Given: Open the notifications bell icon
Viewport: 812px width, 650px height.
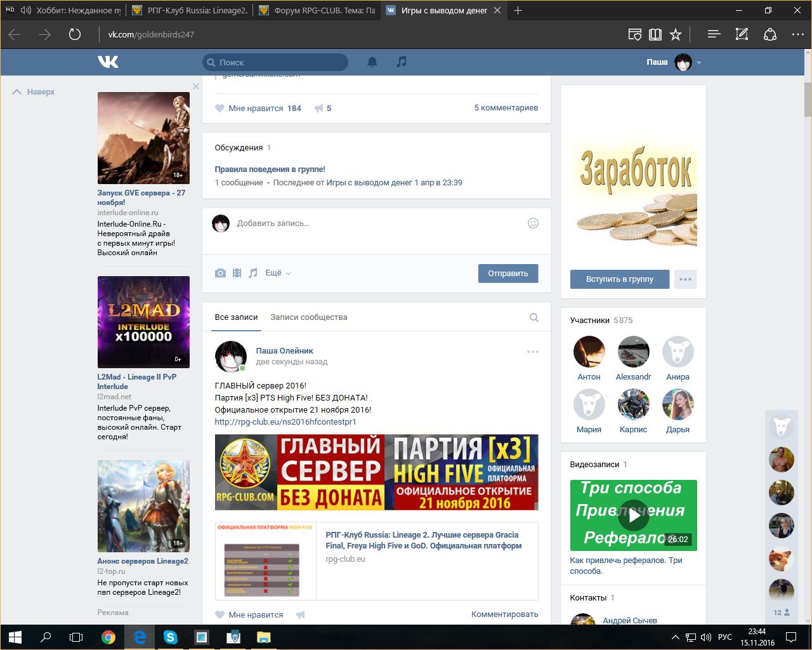Looking at the screenshot, I should (372, 62).
